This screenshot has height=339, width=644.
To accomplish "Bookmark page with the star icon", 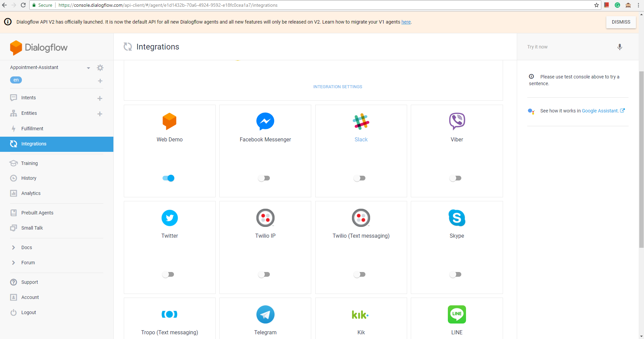I will click(x=597, y=5).
